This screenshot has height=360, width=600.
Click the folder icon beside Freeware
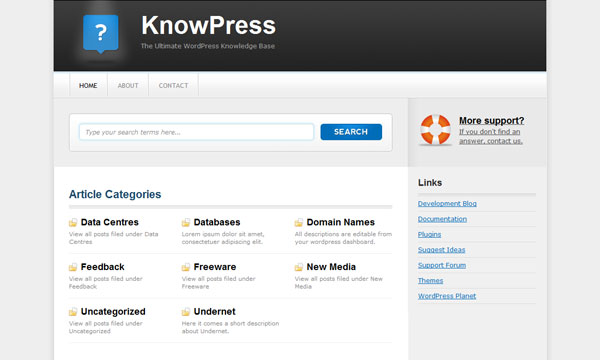[x=186, y=267]
